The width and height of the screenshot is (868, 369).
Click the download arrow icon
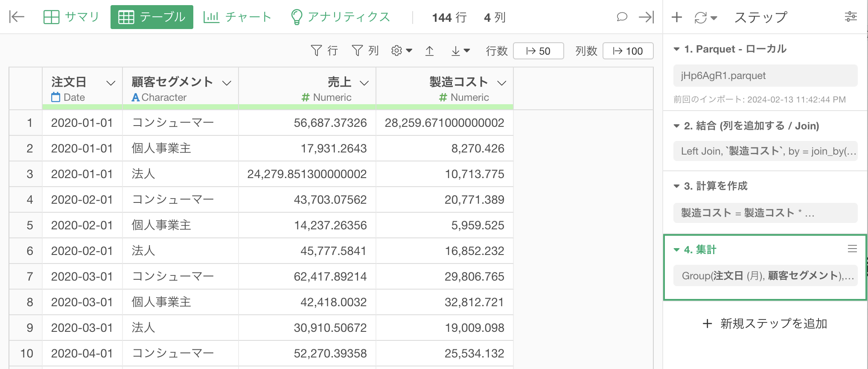[455, 51]
